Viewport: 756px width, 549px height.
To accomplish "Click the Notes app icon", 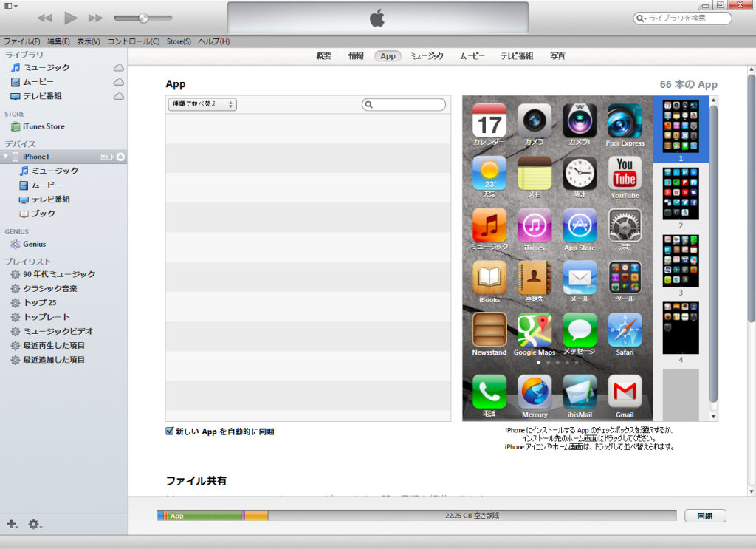I will click(535, 173).
